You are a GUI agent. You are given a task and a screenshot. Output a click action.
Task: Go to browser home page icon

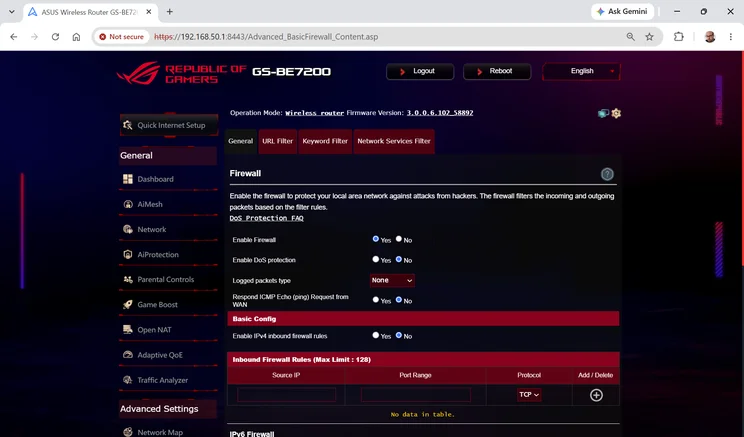(76, 37)
